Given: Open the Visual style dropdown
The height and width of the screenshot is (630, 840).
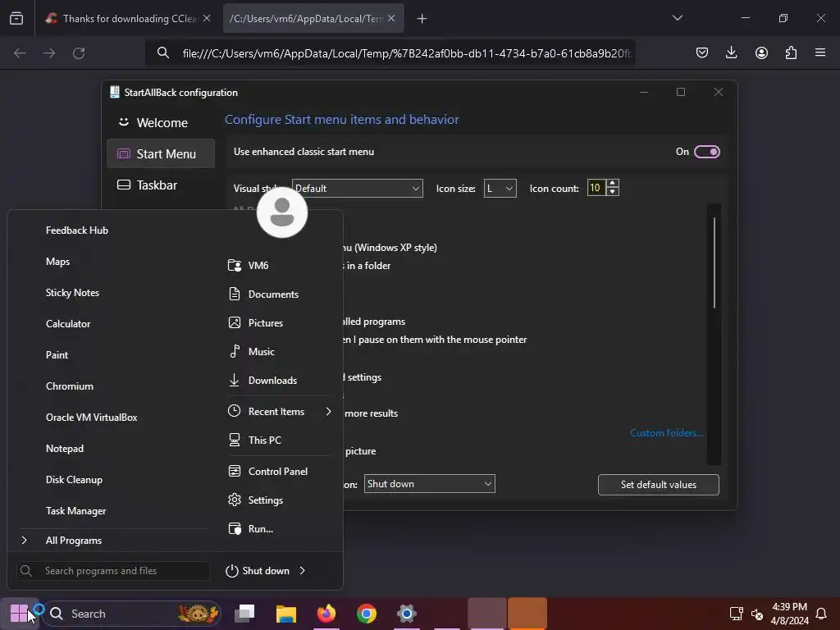Looking at the screenshot, I should tap(358, 189).
